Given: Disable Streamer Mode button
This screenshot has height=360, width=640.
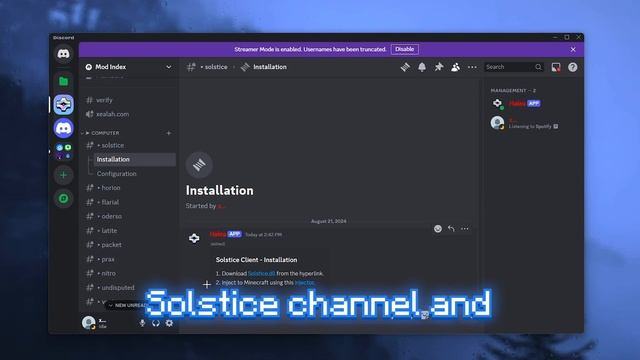Looking at the screenshot, I should 404,49.
